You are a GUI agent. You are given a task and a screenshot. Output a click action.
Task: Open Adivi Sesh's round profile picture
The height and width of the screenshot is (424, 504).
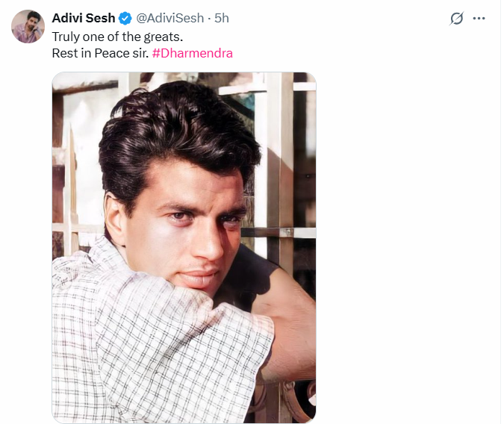tap(28, 27)
